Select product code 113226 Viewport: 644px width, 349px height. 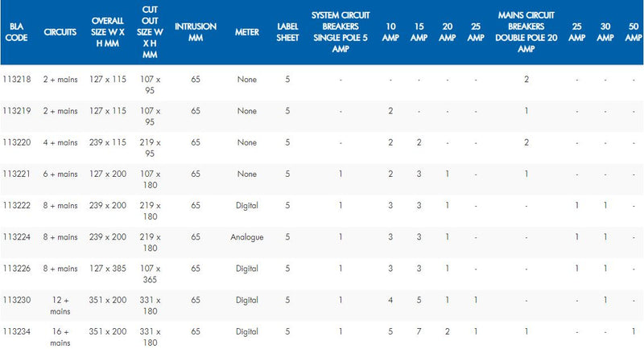click(16, 269)
